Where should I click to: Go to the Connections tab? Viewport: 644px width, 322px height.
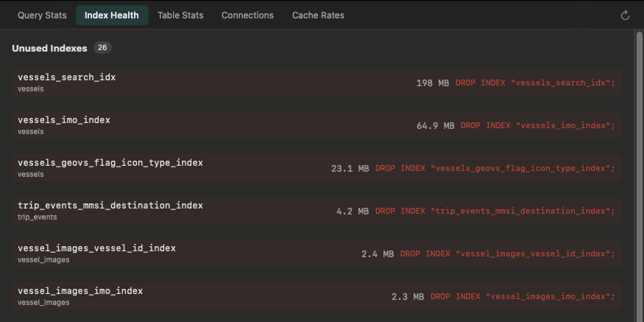(247, 15)
